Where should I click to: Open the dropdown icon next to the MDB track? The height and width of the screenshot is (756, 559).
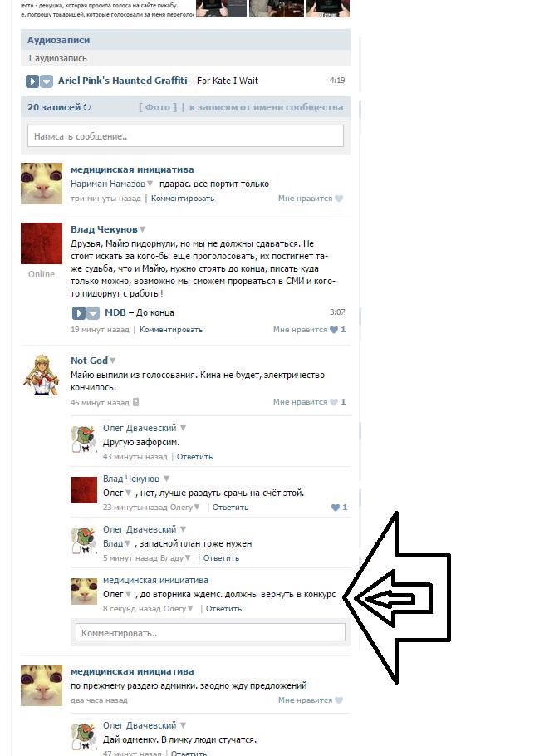93,313
